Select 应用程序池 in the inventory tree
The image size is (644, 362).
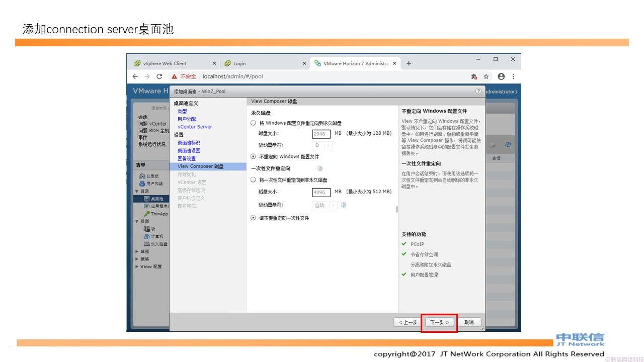pos(156,206)
